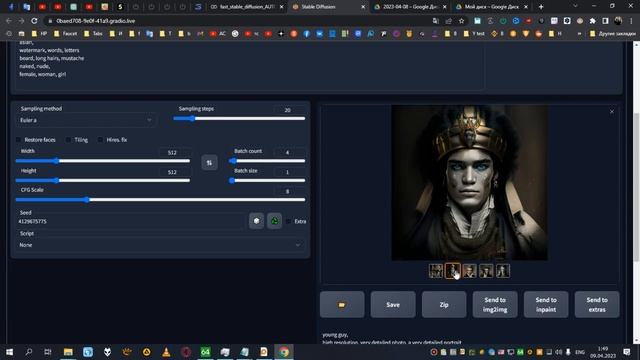This screenshot has width=640, height=360.
Task: Open the Sampling method dropdown
Action: coord(86,120)
